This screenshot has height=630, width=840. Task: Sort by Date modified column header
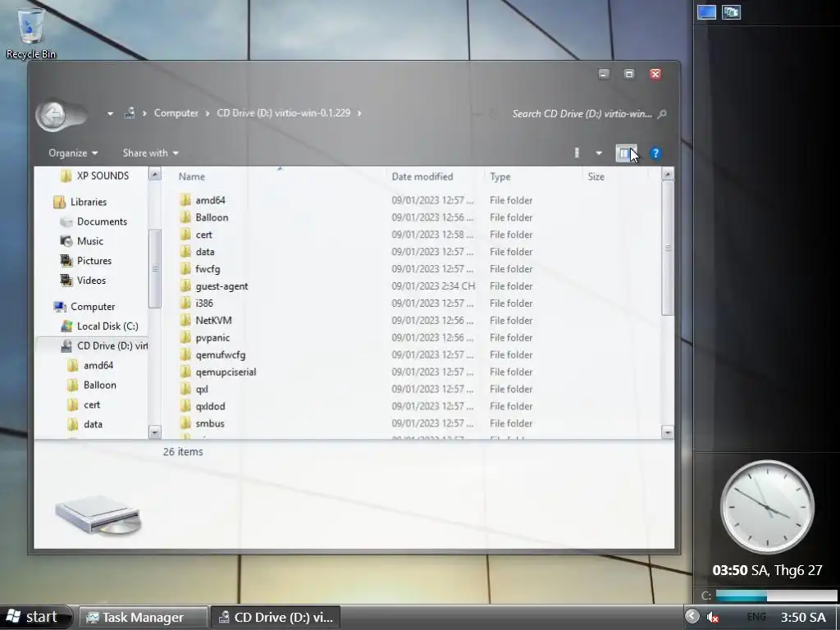[422, 177]
